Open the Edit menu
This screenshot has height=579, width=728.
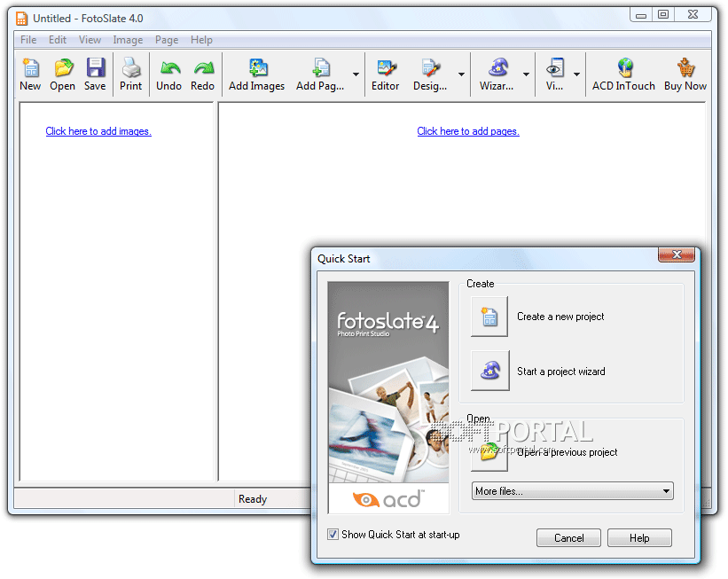[x=58, y=40]
